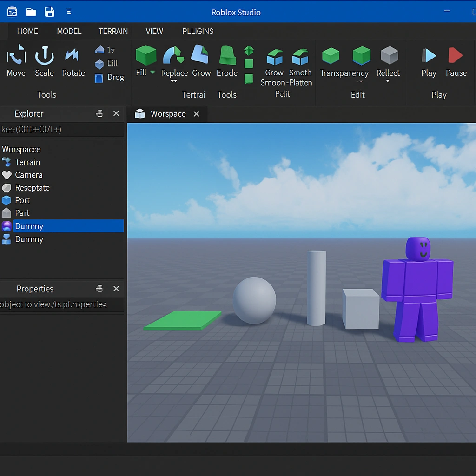Select Part in Explorer tree

pyautogui.click(x=22, y=213)
